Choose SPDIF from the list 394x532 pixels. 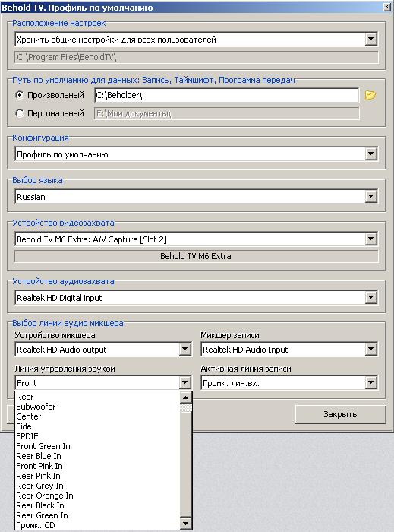[98, 436]
